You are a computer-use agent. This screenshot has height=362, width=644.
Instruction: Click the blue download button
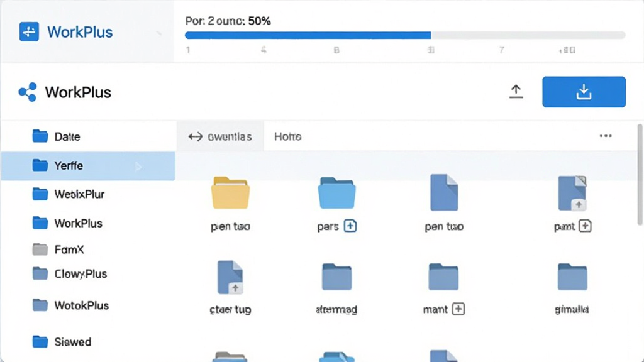coord(584,92)
